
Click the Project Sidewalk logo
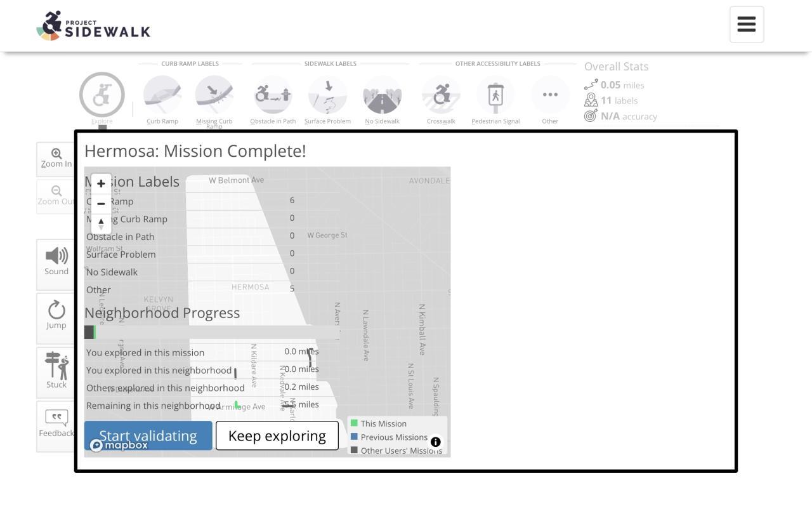pyautogui.click(x=94, y=25)
